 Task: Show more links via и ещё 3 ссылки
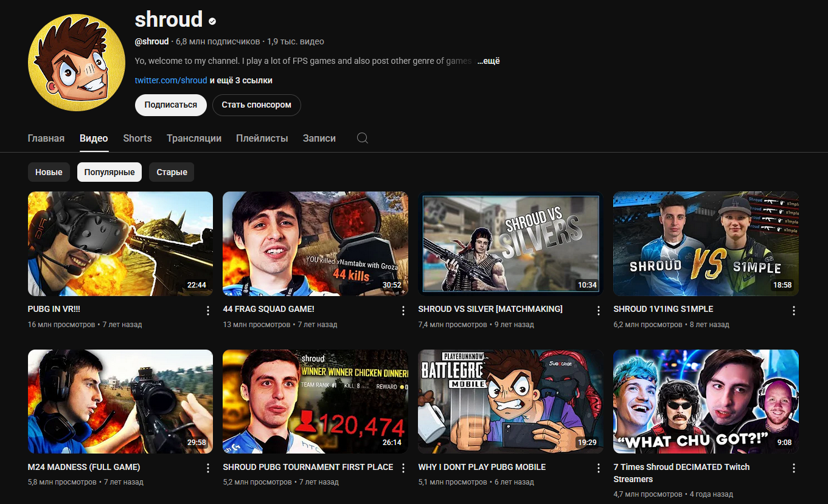[241, 80]
